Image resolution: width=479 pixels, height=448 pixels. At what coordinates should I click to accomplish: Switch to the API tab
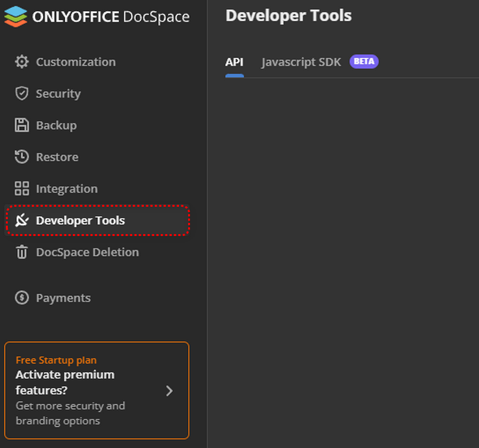tap(234, 62)
